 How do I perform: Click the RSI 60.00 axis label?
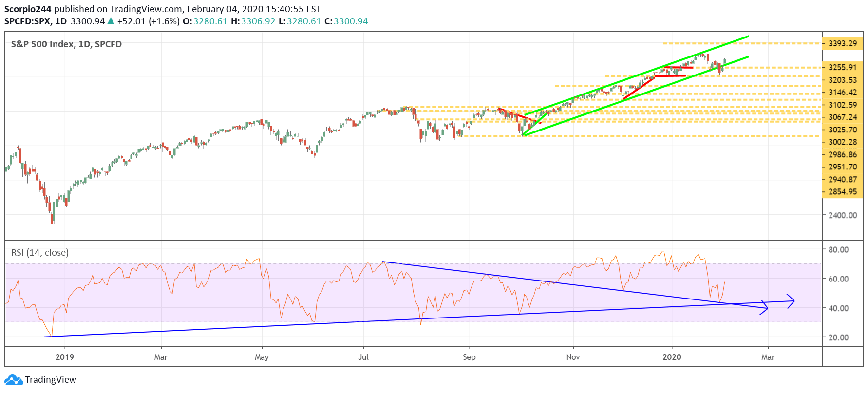(838, 279)
